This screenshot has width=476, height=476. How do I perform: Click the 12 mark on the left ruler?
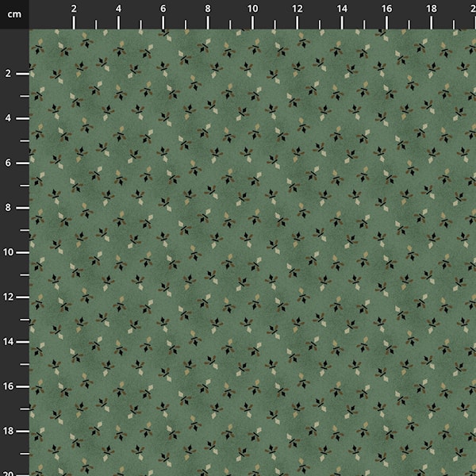tap(10, 297)
